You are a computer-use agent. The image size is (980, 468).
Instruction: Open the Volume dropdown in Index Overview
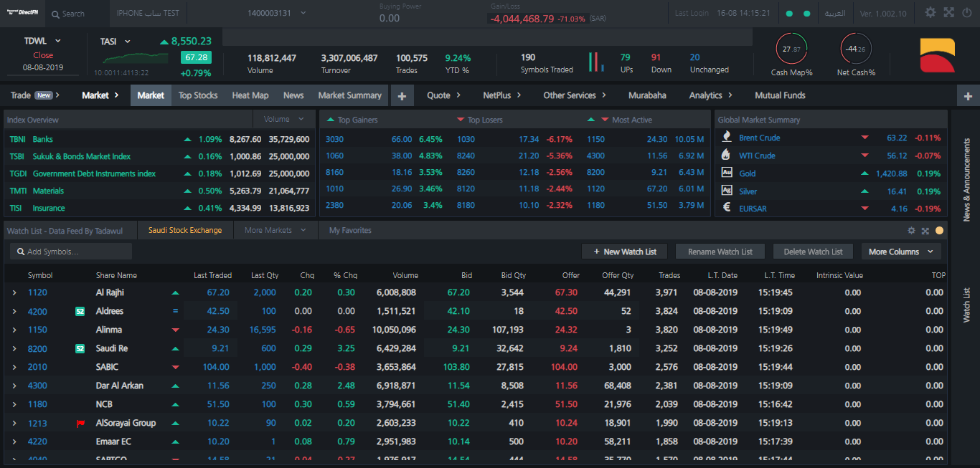click(284, 120)
